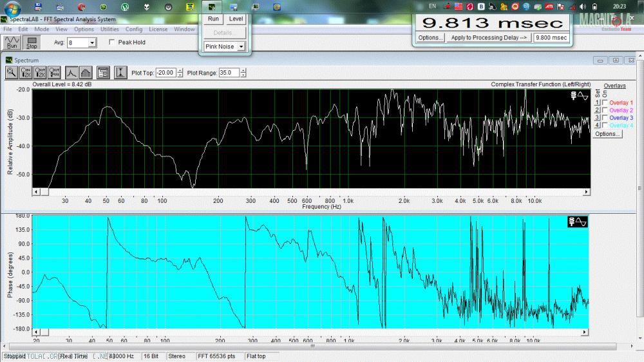Select the Zoom Out 2X tool

(x=40, y=73)
